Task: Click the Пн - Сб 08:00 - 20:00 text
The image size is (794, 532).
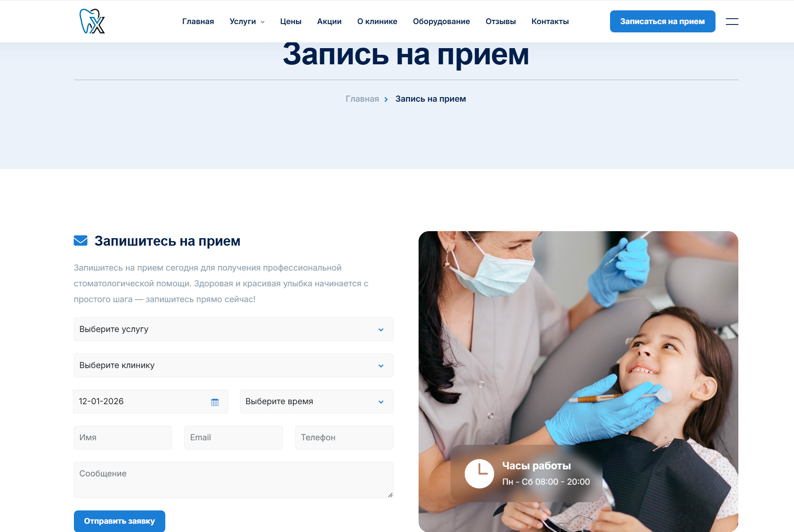Action: point(546,482)
